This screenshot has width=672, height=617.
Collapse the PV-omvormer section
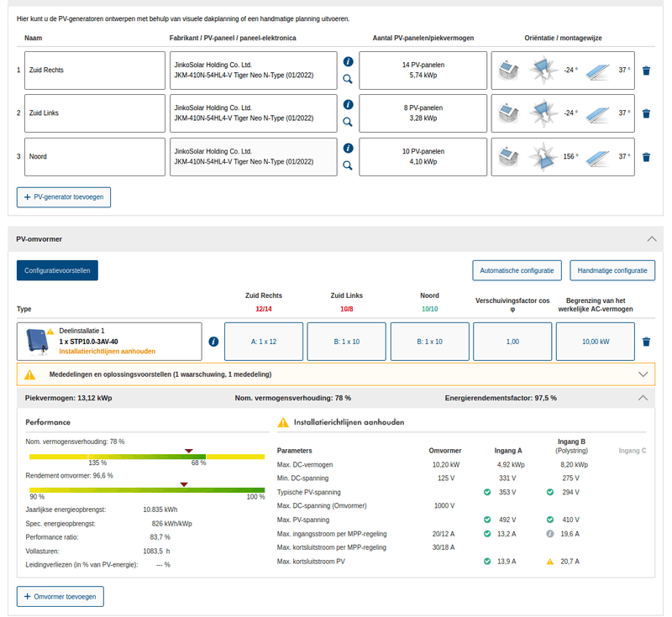pyautogui.click(x=652, y=239)
